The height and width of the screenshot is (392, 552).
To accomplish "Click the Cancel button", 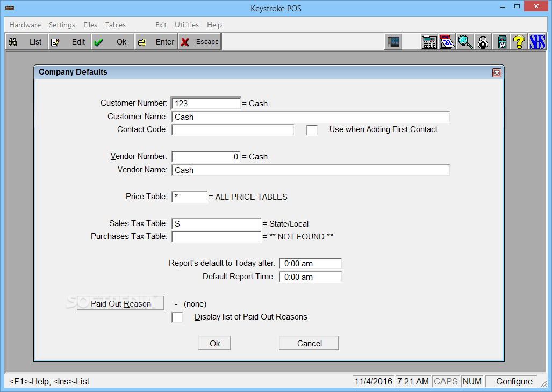I will point(309,343).
